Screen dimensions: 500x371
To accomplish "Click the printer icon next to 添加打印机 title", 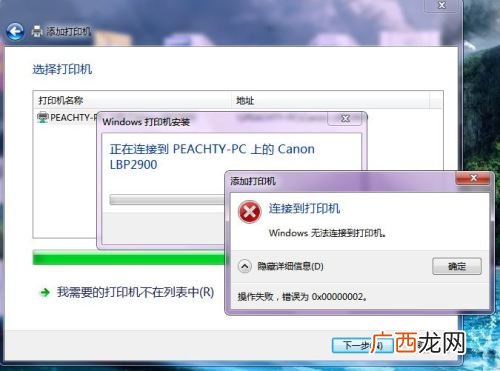I will (x=37, y=31).
